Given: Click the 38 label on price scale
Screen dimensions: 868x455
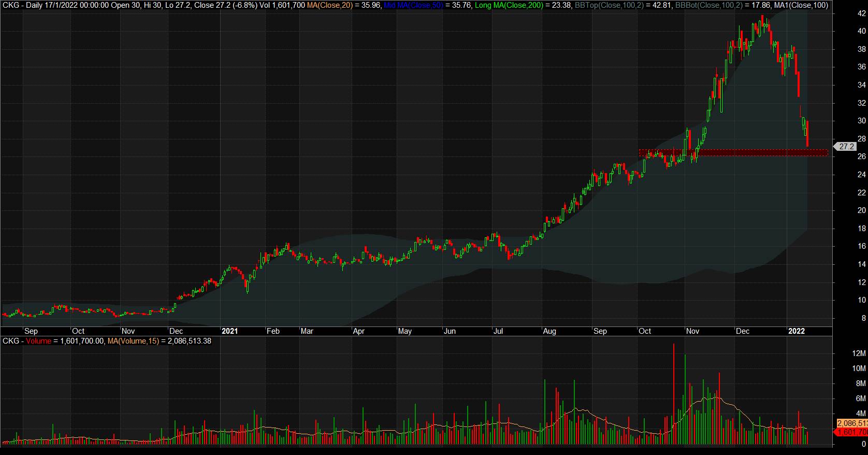Looking at the screenshot, I should point(862,50).
